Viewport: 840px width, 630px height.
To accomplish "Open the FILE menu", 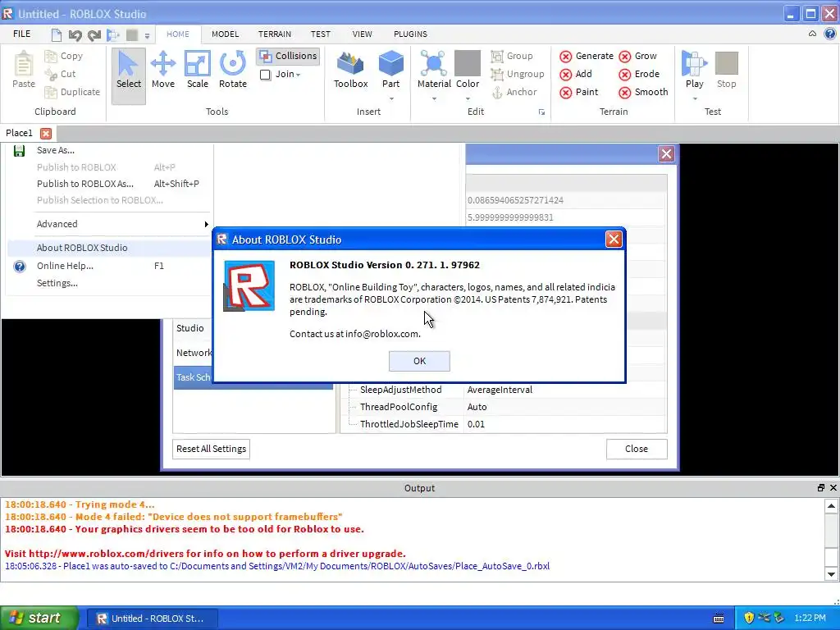I will coord(21,34).
